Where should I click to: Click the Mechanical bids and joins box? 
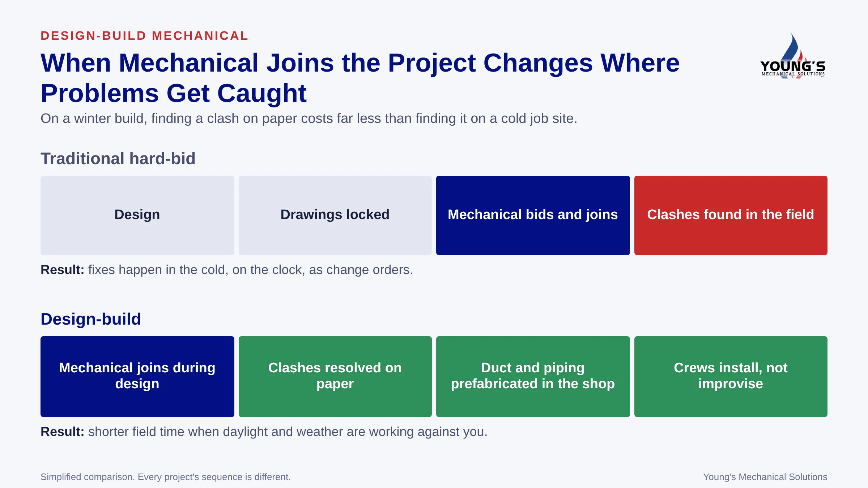pos(533,215)
